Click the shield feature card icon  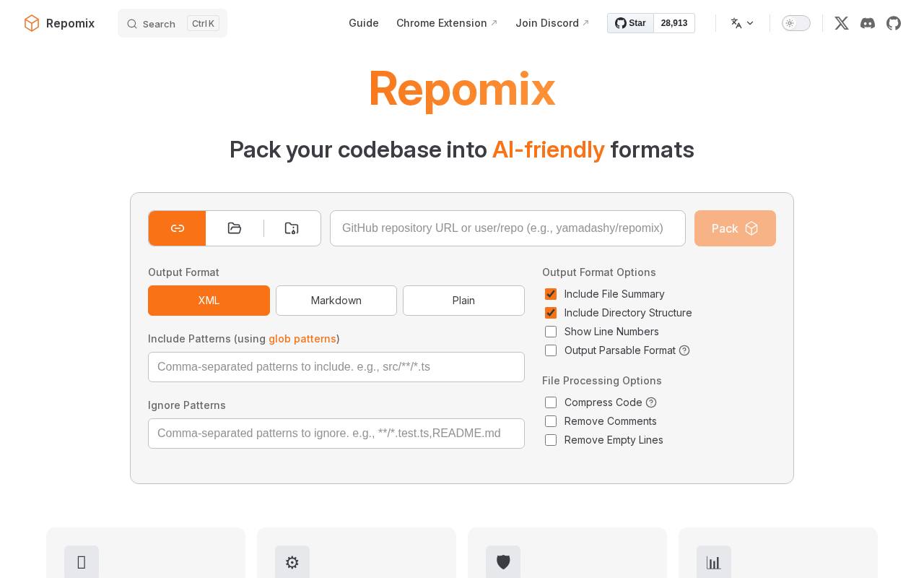[503, 562]
